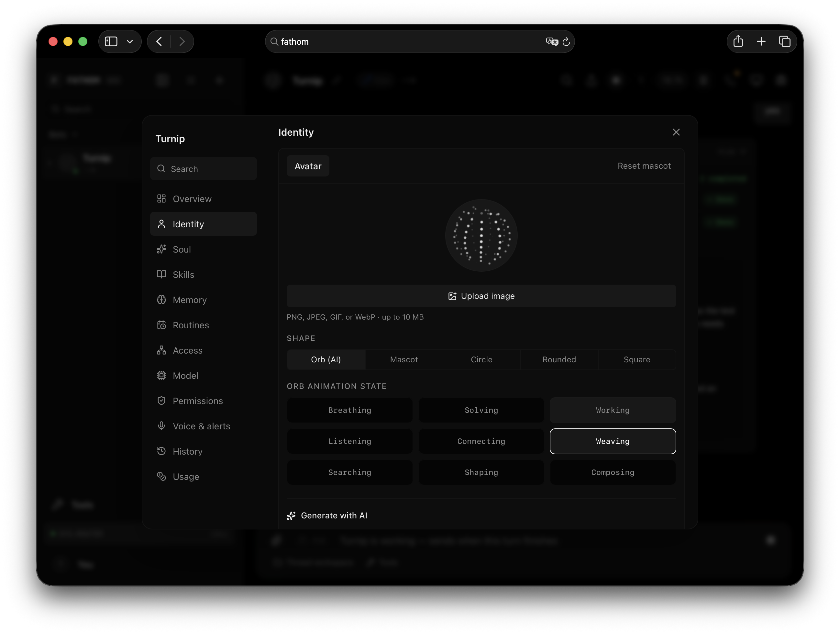
Task: Choose the Mascot shape option
Action: [404, 359]
